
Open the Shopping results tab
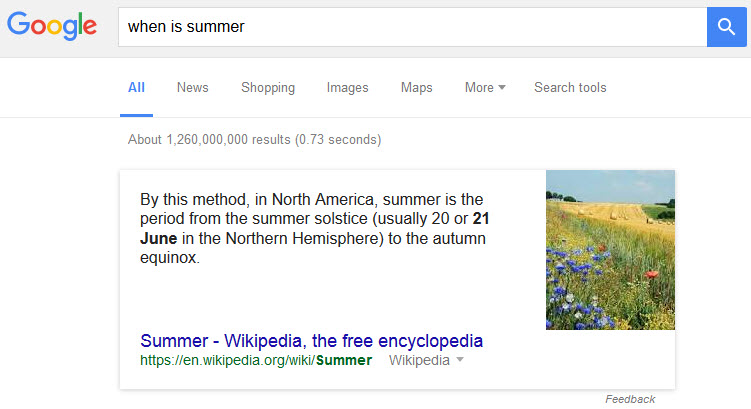pyautogui.click(x=268, y=88)
